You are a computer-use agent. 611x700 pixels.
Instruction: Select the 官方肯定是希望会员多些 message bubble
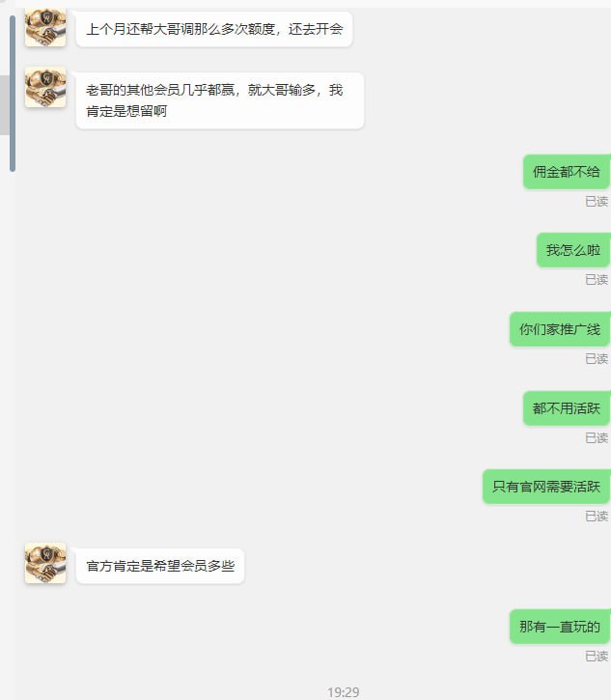160,566
